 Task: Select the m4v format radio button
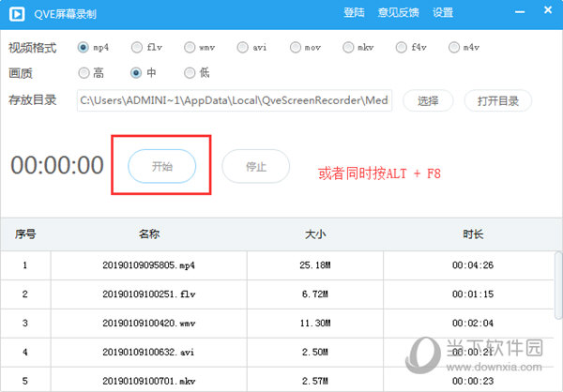coord(454,47)
